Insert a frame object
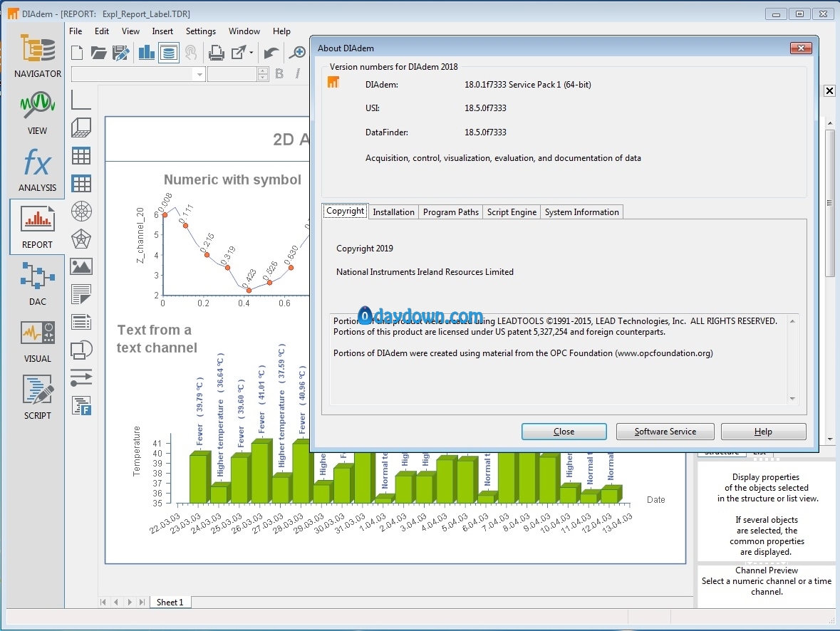The height and width of the screenshot is (631, 840). point(81,350)
